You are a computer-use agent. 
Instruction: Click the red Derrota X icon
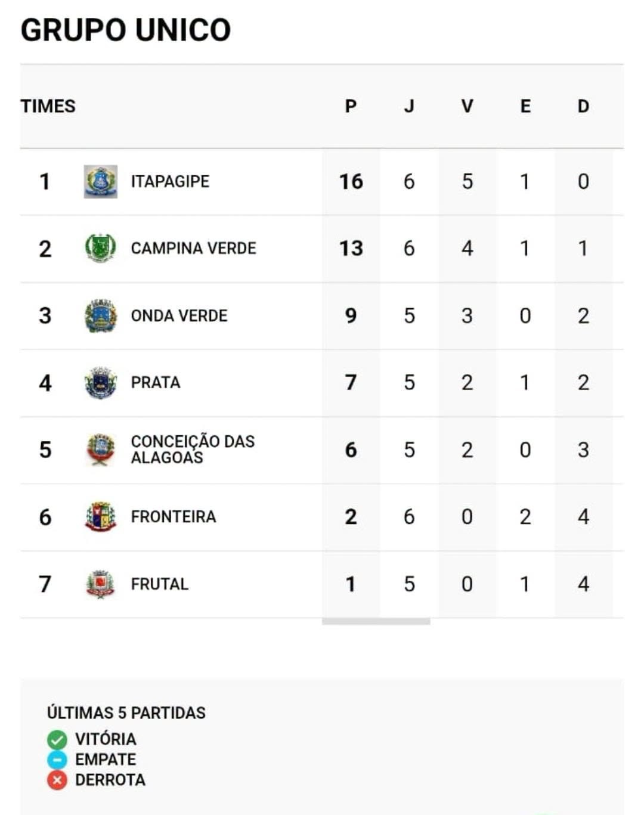coord(57,780)
